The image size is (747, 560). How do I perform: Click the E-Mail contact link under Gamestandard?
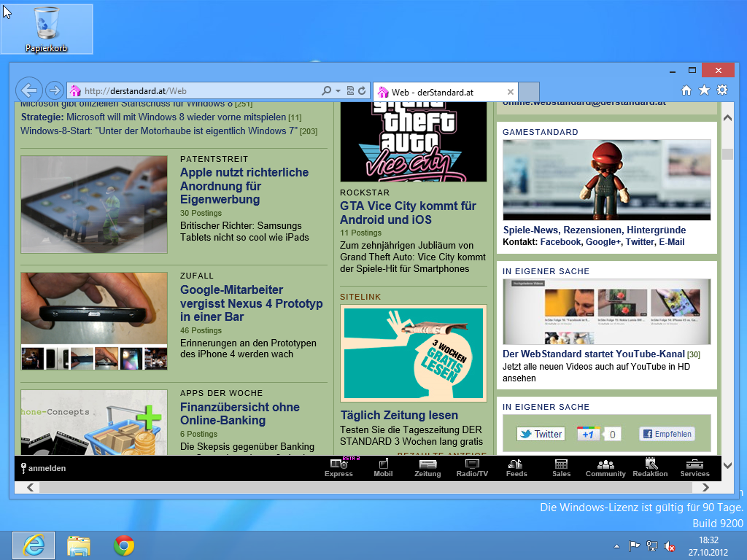click(672, 242)
